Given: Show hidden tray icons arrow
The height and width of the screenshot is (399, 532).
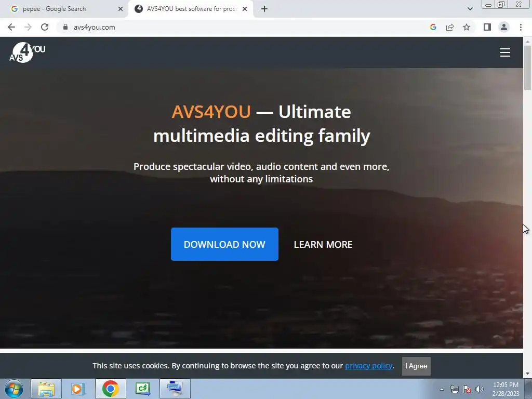Looking at the screenshot, I should tap(442, 389).
